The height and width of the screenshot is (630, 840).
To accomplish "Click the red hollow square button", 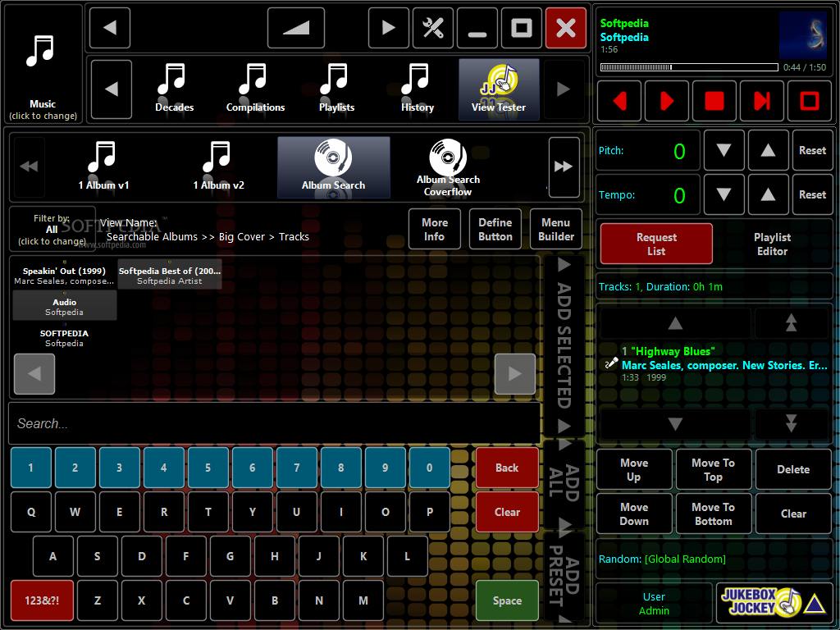I will point(810,101).
